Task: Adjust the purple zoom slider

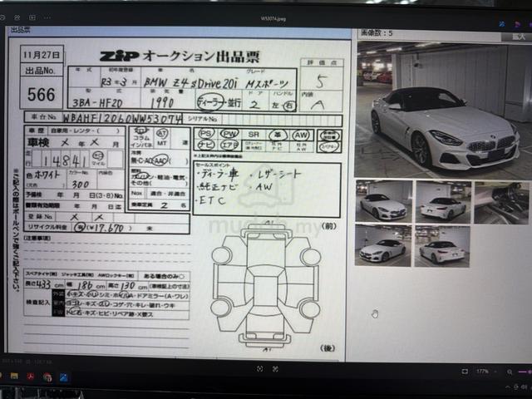Action: click(x=525, y=372)
